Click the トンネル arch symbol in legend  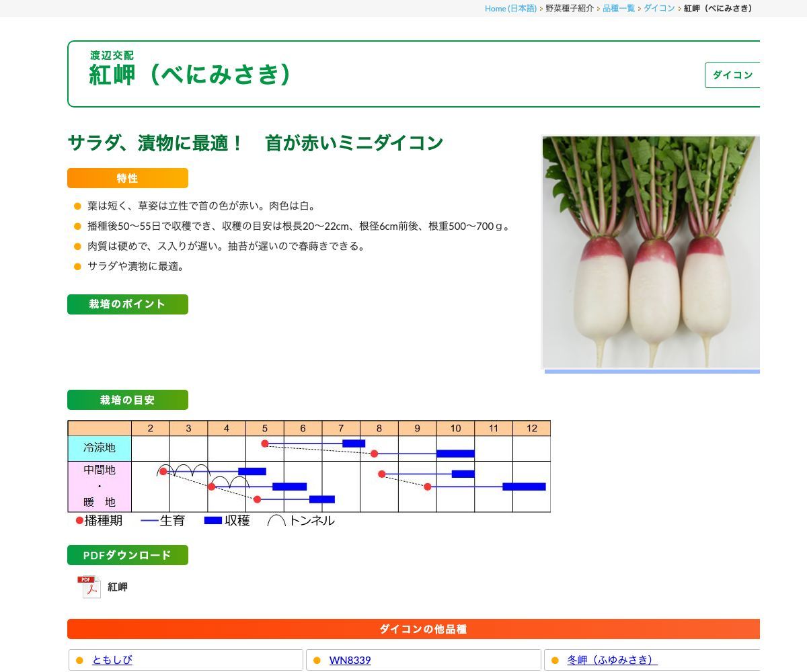[276, 521]
